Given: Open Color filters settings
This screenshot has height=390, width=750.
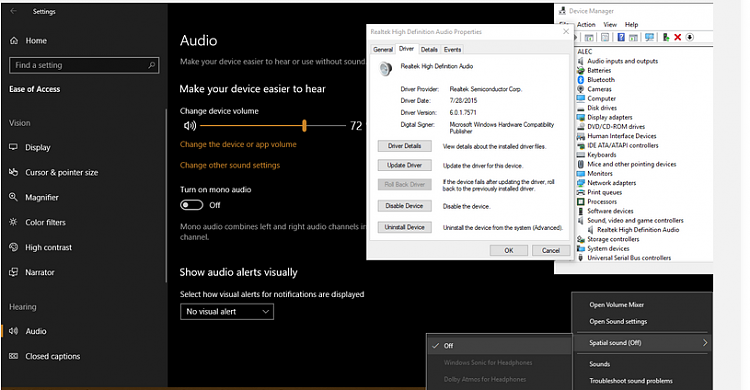Looking at the screenshot, I should [37, 222].
